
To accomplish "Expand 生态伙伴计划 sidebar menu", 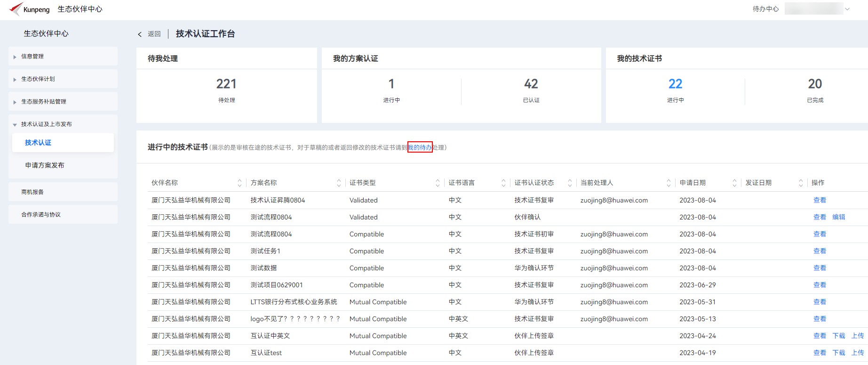I will pyautogui.click(x=63, y=79).
